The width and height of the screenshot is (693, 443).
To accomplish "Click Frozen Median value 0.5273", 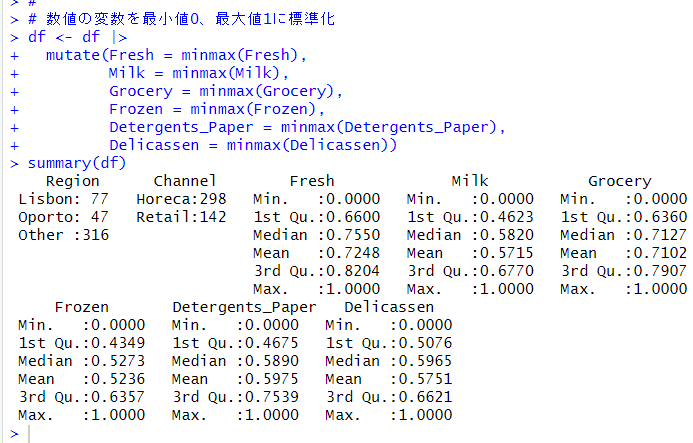I will 118,361.
